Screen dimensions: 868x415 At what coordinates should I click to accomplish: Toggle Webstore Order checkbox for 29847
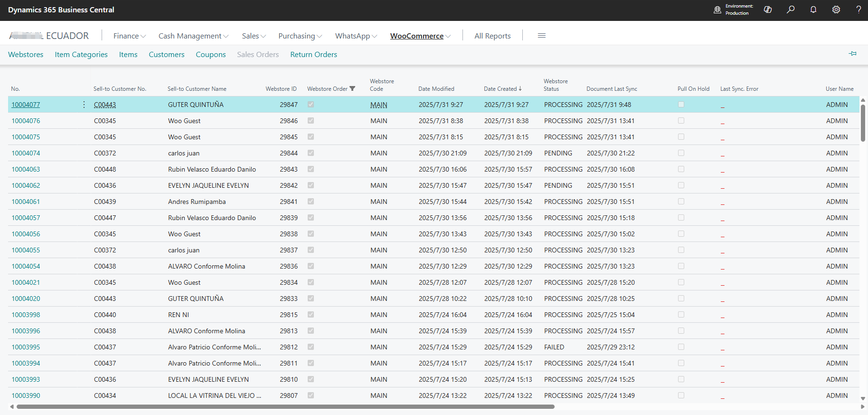311,105
